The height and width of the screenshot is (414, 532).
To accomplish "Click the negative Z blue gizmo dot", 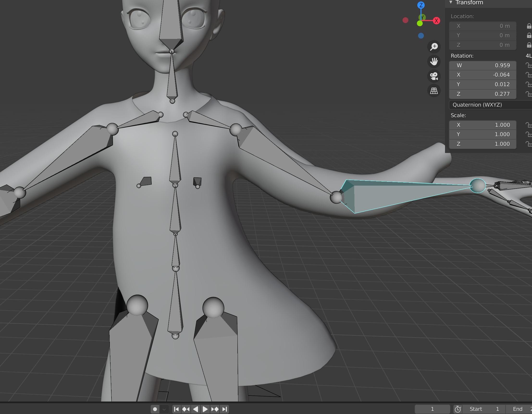I will (x=421, y=36).
